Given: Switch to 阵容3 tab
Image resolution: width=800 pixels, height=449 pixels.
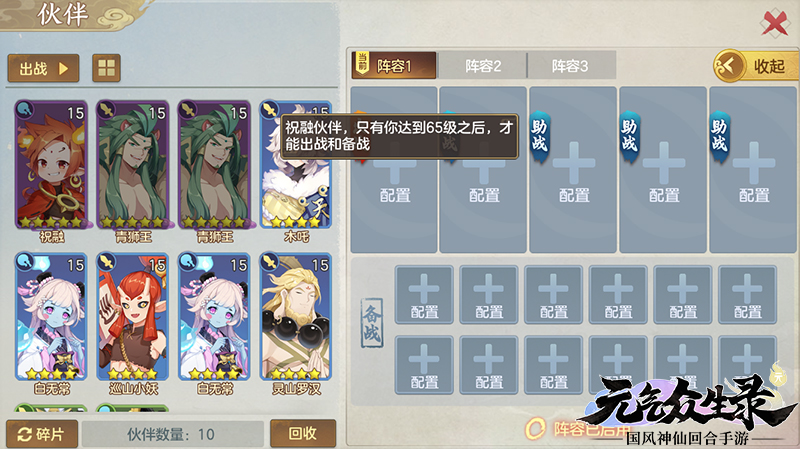Looking at the screenshot, I should point(571,66).
